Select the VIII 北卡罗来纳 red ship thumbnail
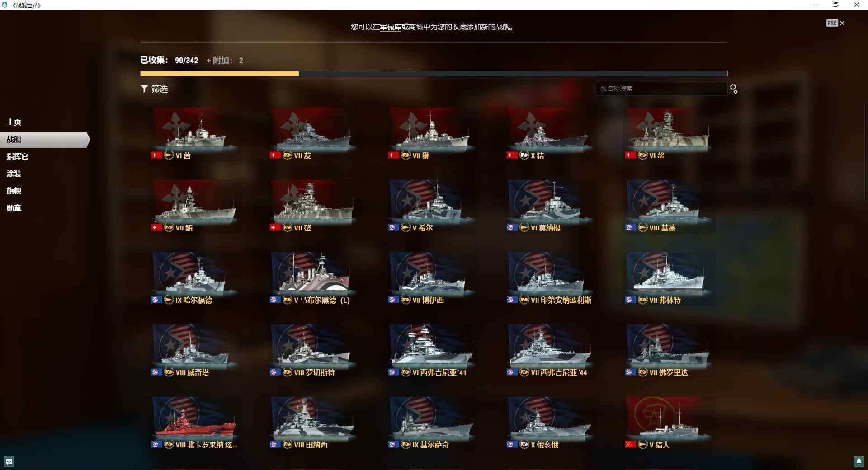Screen dimensions: 868x470 (195, 423)
